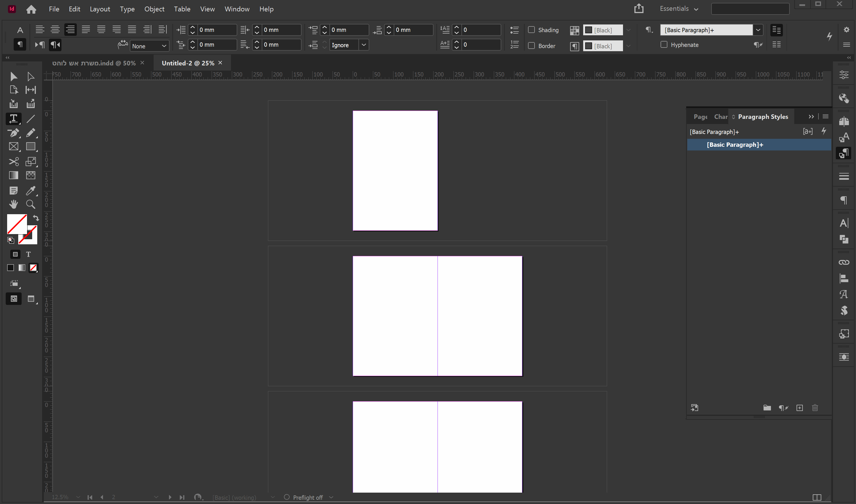Select the Eyedropper tool
Screen dimensions: 856x504
click(x=30, y=191)
